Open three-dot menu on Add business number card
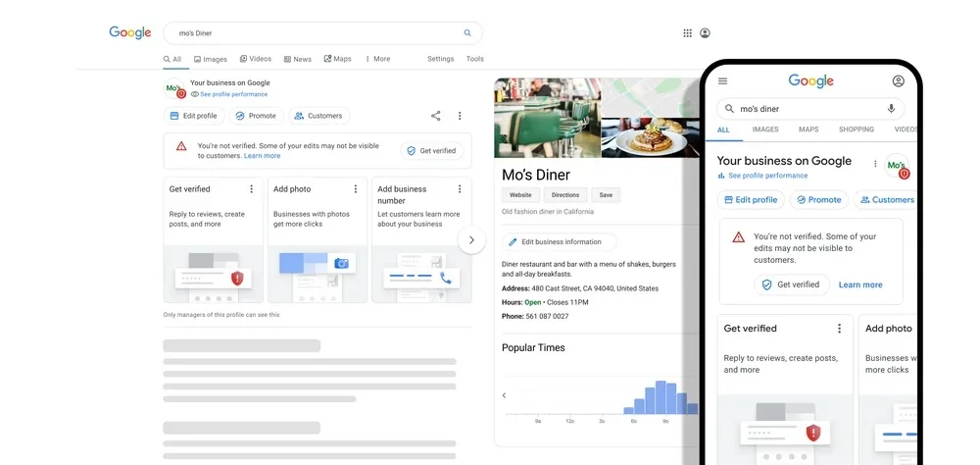 [459, 188]
